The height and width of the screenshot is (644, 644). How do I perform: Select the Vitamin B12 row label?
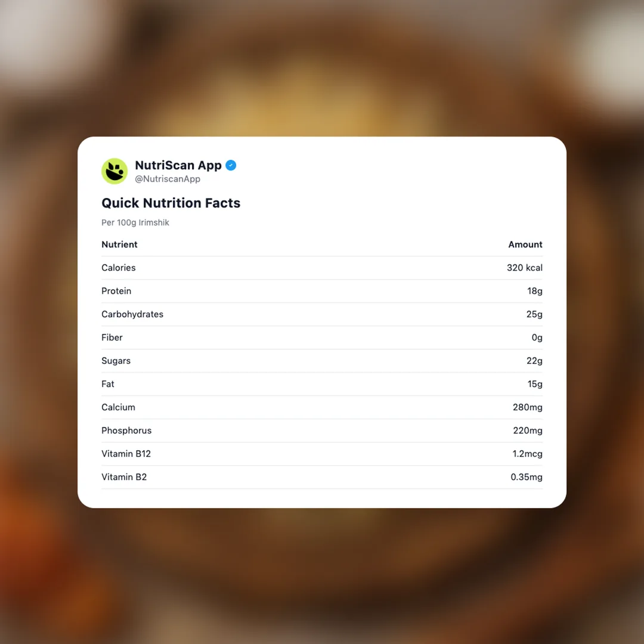click(x=126, y=454)
